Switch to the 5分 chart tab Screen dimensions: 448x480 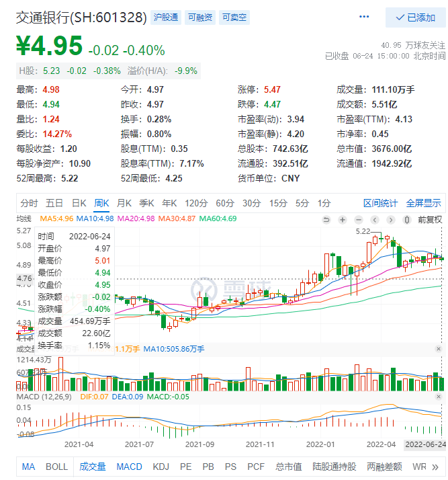[x=302, y=203]
